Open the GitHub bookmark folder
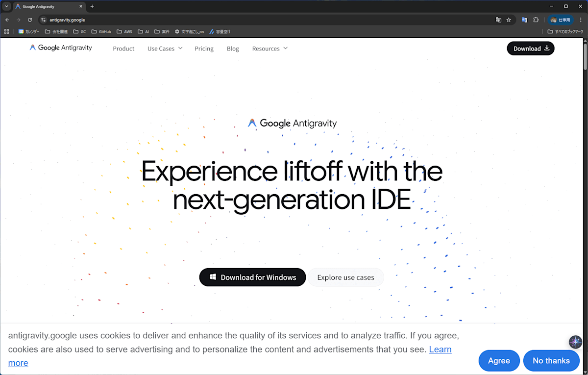Screen dimensions: 588x375 101,31
